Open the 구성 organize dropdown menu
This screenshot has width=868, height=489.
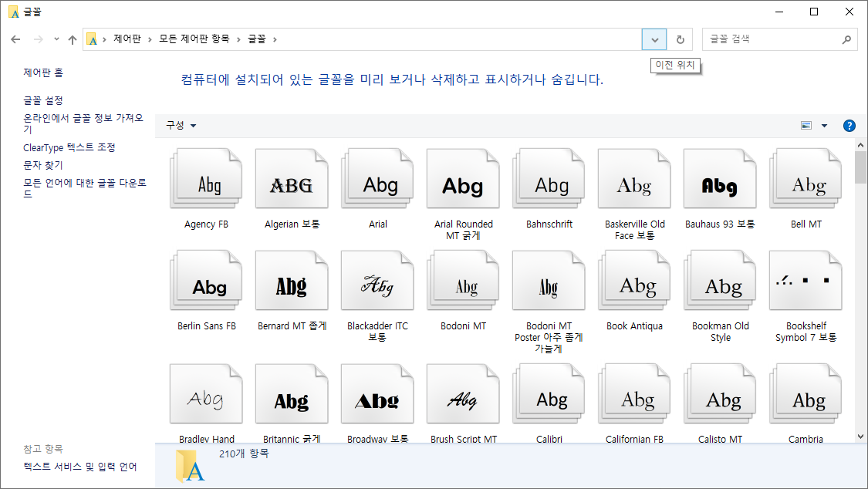click(x=181, y=126)
